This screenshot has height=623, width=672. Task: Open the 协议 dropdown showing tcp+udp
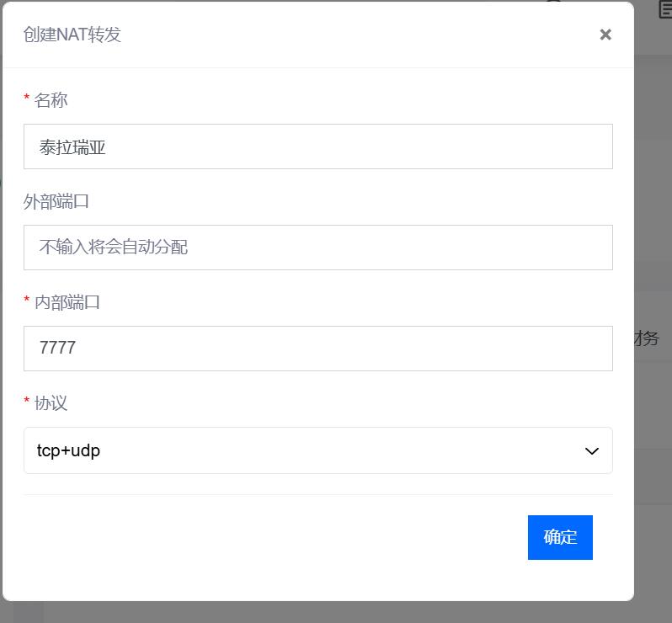click(x=318, y=450)
